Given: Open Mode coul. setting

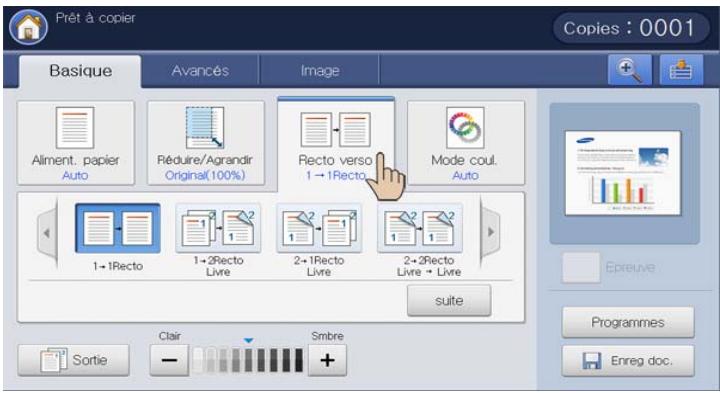Looking at the screenshot, I should point(466,143).
